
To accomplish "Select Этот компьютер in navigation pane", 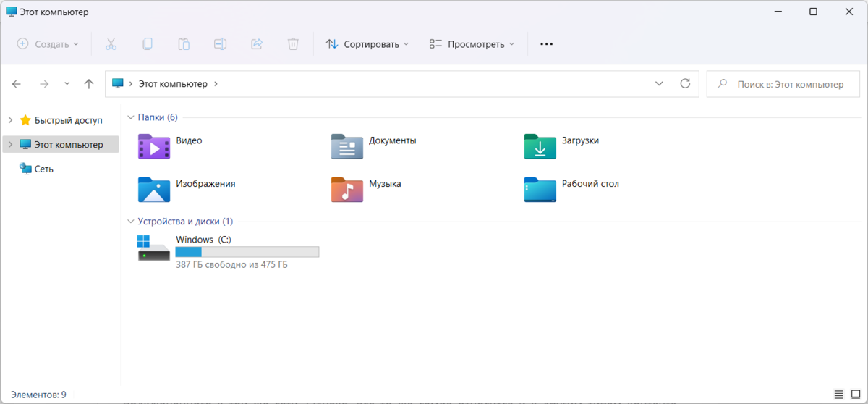I will pyautogui.click(x=61, y=145).
